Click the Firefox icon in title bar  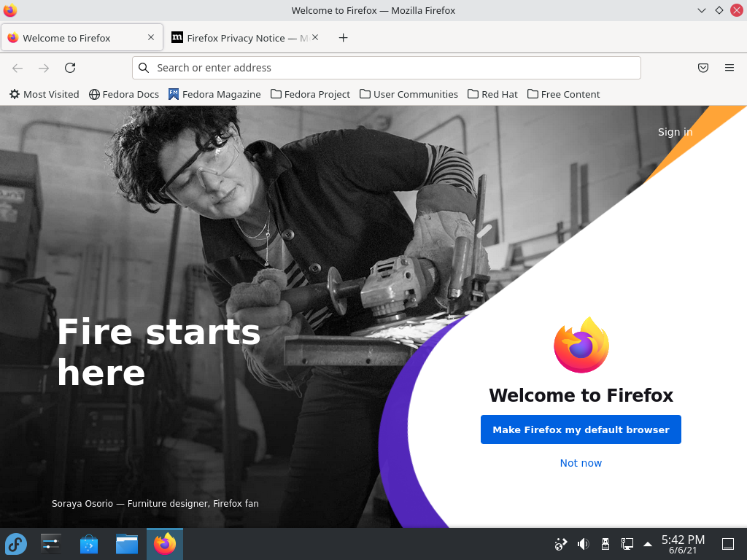(x=10, y=10)
